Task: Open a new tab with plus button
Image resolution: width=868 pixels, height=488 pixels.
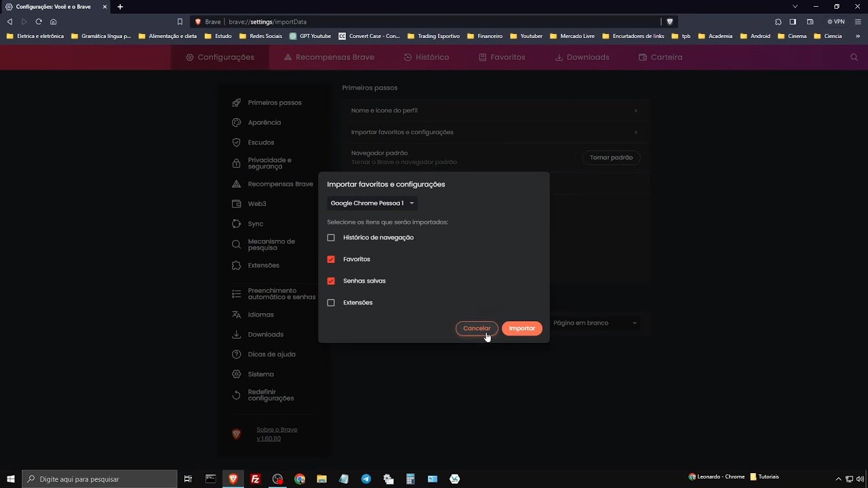Action: tap(120, 7)
